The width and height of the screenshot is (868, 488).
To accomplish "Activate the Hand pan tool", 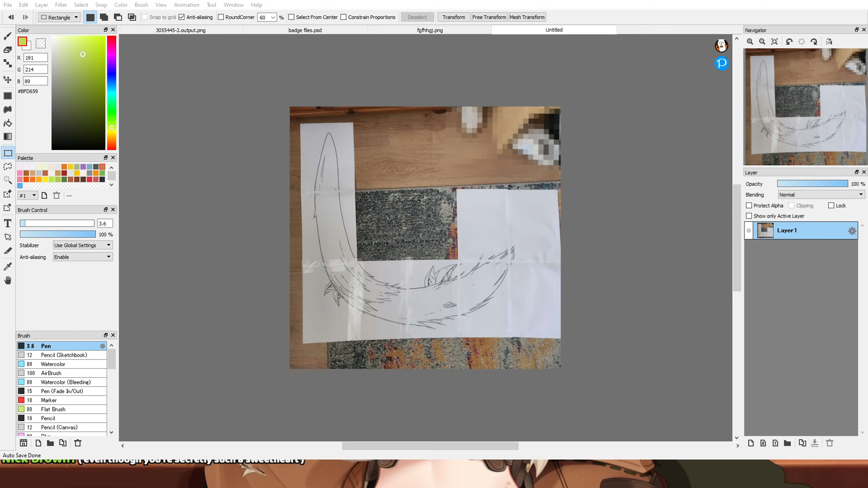I will 7,280.
